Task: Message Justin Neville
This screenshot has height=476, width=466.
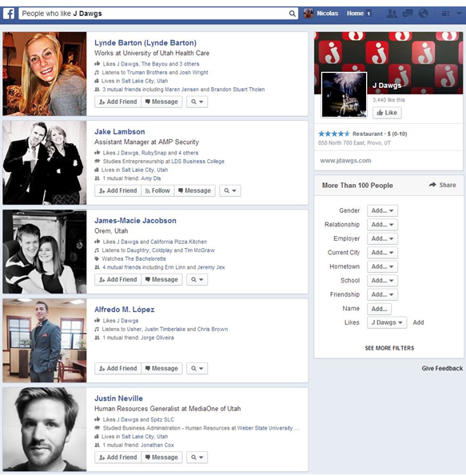Action: pyautogui.click(x=161, y=458)
